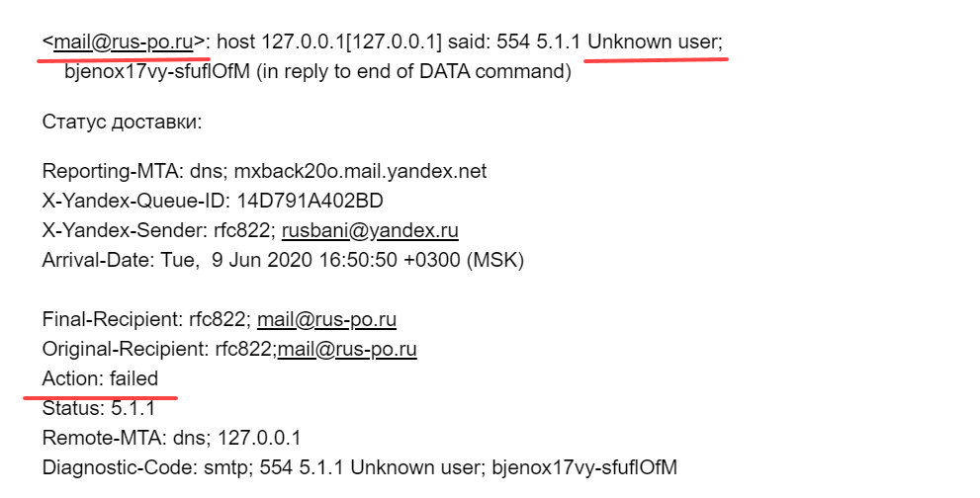Click the 'Final-Recipient' label text
Viewport: 980px width, 498px height.
(x=105, y=319)
